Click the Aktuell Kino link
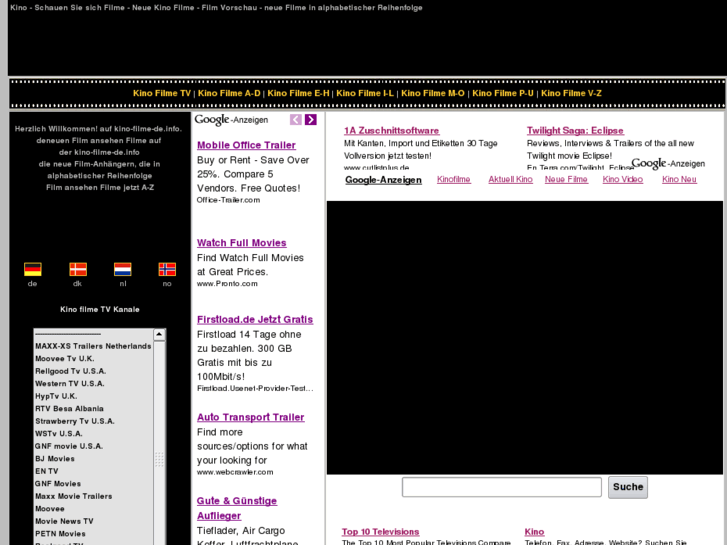The image size is (727, 545). coord(510,180)
